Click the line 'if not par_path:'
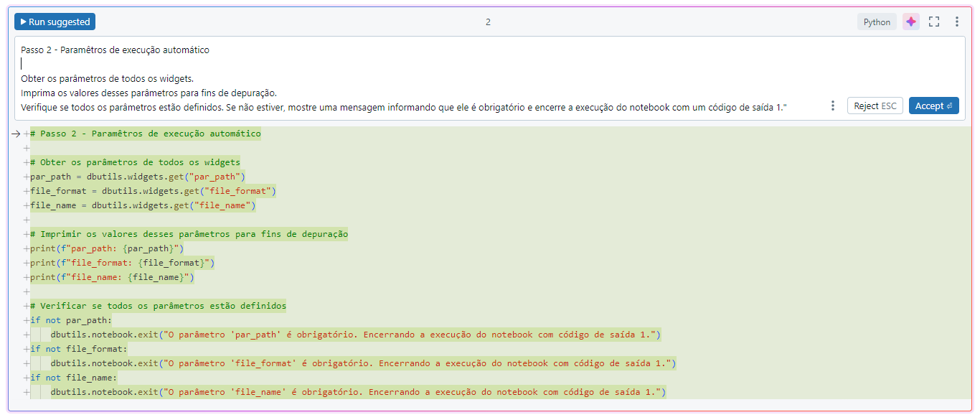Viewport: 980px width, 420px height. pyautogui.click(x=71, y=320)
